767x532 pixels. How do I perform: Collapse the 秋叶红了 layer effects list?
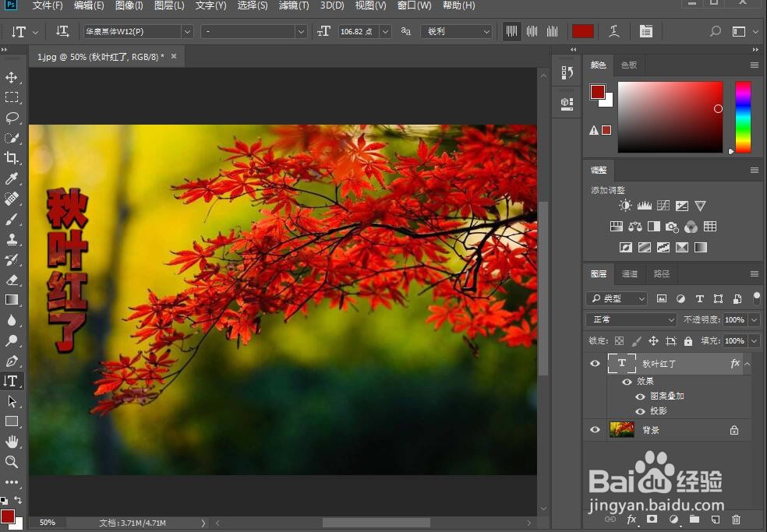[747, 363]
